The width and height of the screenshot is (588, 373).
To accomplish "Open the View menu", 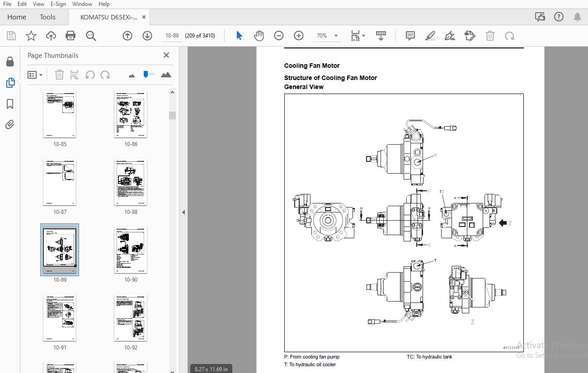I will (39, 4).
